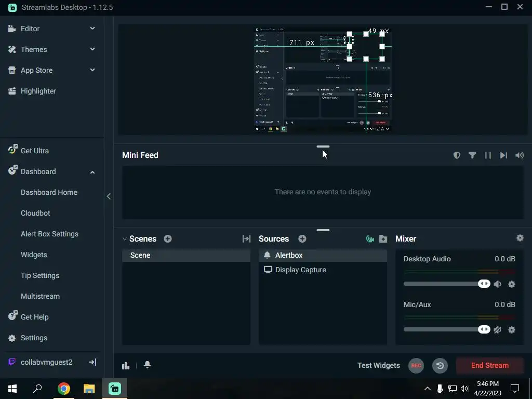Open Cloudbot page
Viewport: 532px width, 399px height.
click(35, 213)
